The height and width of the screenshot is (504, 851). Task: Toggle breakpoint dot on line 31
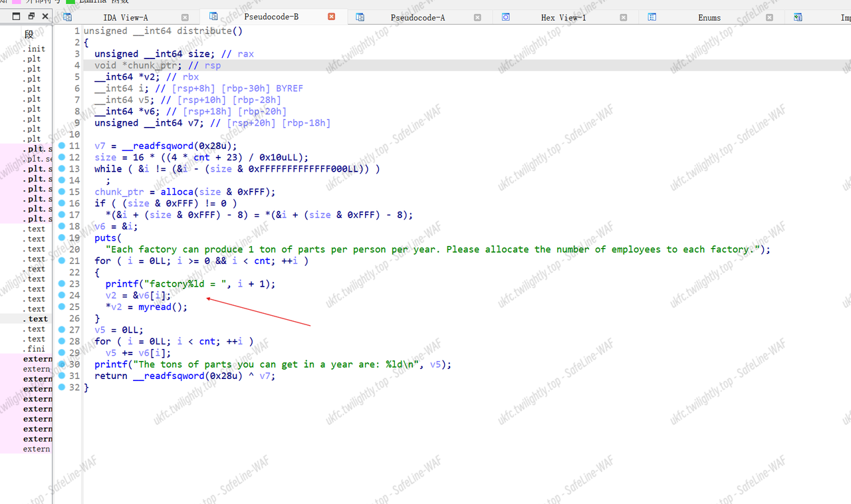62,376
